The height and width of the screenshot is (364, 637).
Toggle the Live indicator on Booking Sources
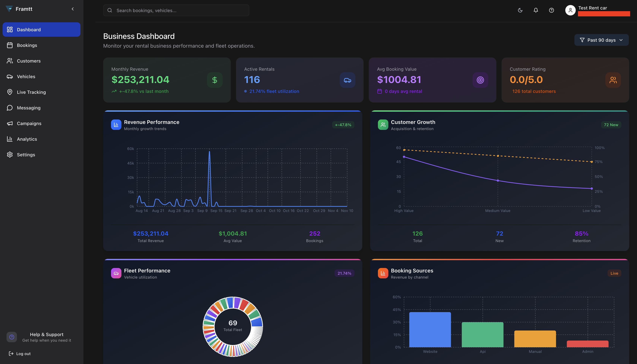[x=614, y=273]
